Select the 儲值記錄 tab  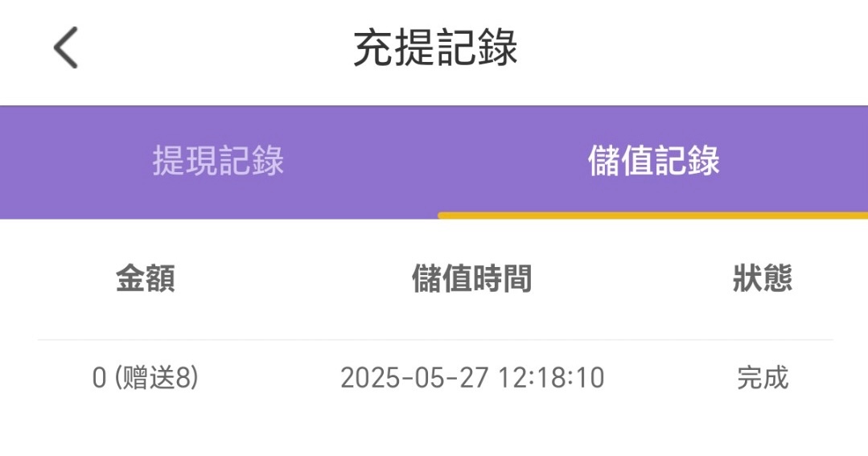(653, 162)
